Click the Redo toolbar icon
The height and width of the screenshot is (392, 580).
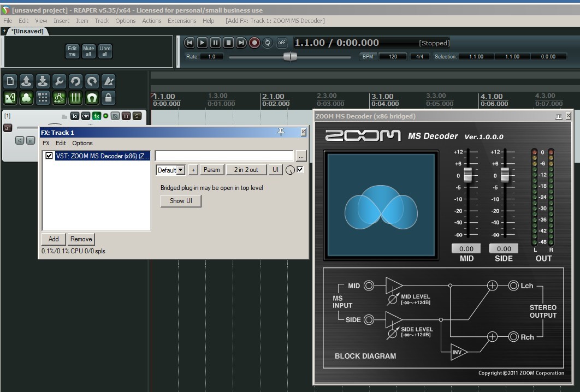pos(92,81)
